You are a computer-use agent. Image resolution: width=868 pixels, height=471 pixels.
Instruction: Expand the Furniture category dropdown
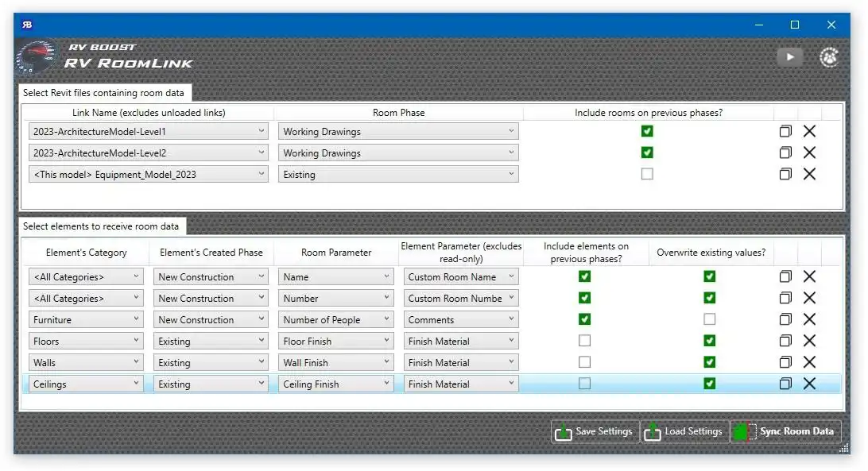click(86, 320)
